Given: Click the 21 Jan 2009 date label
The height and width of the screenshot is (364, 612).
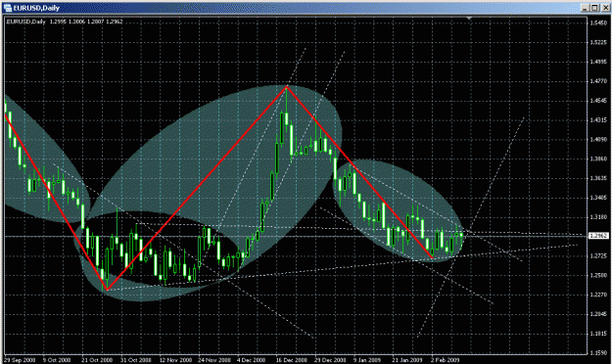Looking at the screenshot, I should tap(407, 360).
